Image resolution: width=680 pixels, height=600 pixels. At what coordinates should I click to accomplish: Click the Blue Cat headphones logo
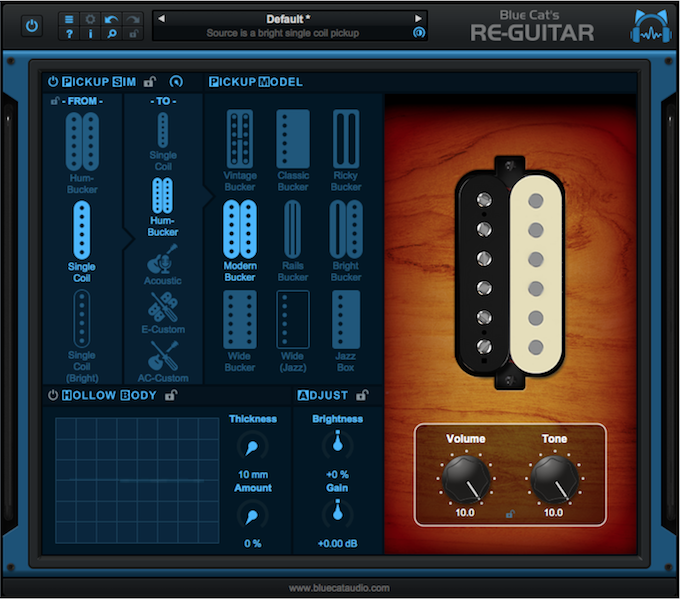click(651, 27)
